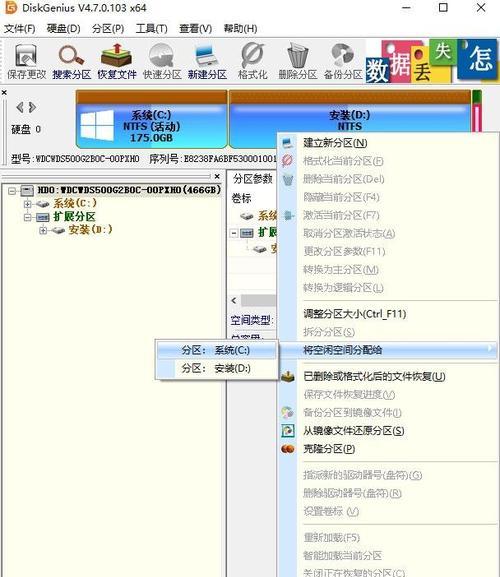
Task: Click the drive icon beside 系统(C:) in tree
Action: [x=42, y=203]
